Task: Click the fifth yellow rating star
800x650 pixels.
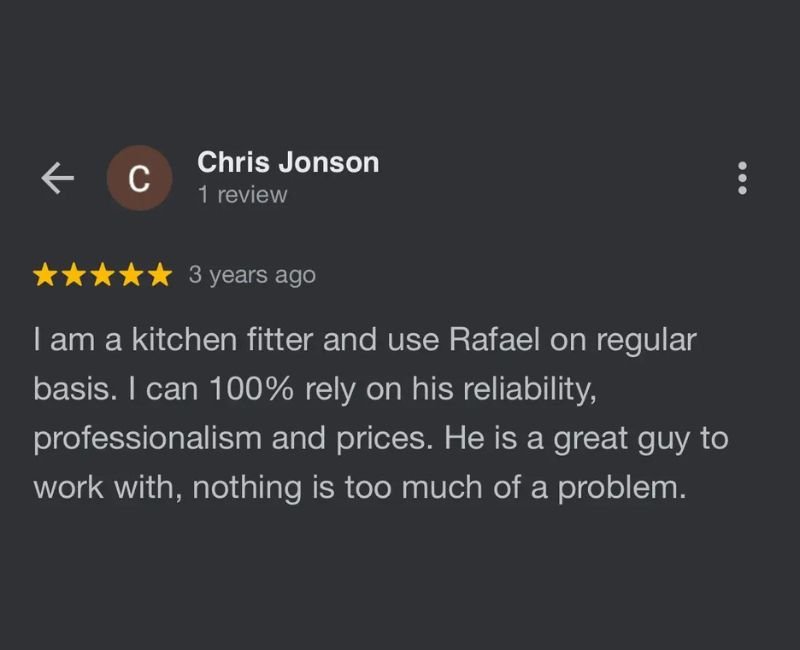Action: pos(158,275)
